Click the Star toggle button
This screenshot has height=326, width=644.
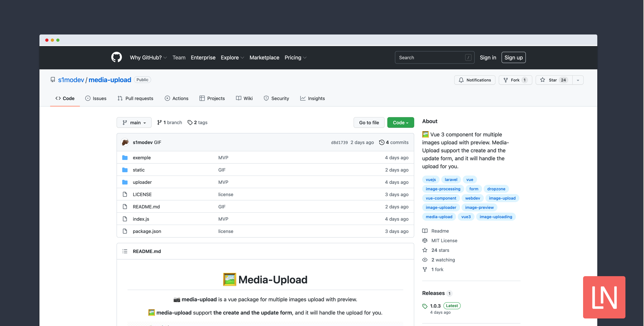click(x=556, y=79)
